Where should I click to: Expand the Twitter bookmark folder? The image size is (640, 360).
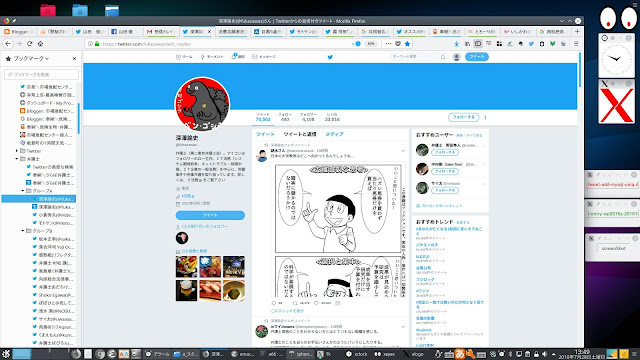tap(17, 151)
